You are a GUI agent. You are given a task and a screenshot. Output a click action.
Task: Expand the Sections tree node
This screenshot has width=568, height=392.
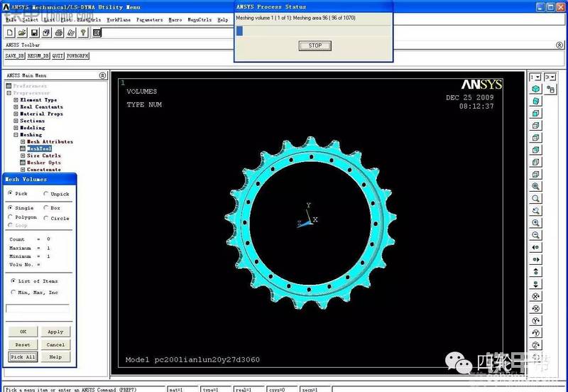[16, 121]
